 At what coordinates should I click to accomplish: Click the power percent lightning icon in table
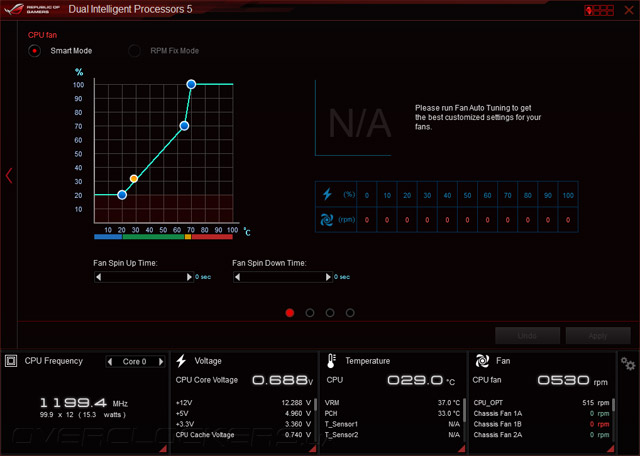pyautogui.click(x=327, y=194)
